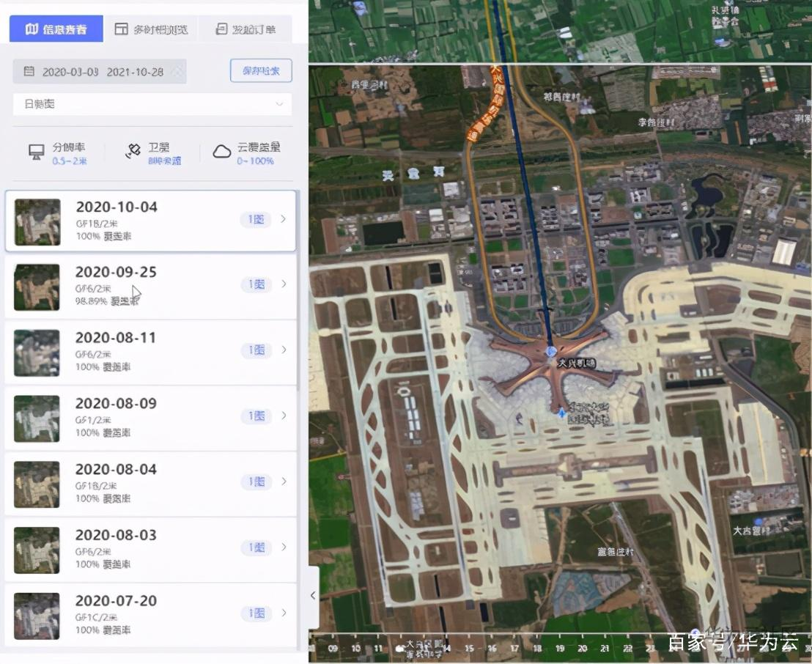Select thumbnail of 2020-08-04 image
812x664 pixels.
37,484
